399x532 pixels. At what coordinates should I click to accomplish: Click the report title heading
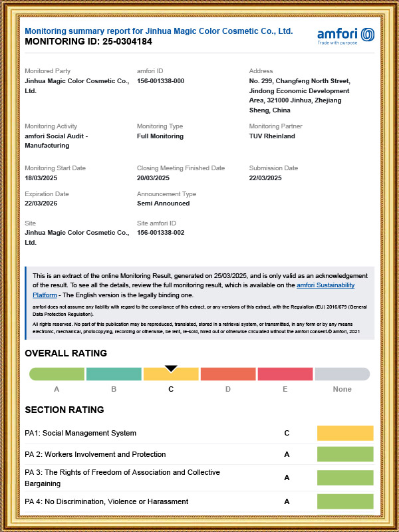(x=159, y=31)
